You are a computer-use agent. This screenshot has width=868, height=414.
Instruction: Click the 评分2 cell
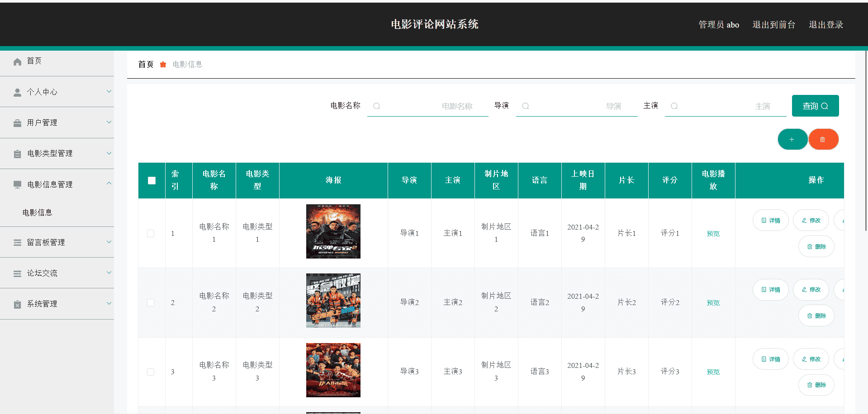(x=670, y=302)
